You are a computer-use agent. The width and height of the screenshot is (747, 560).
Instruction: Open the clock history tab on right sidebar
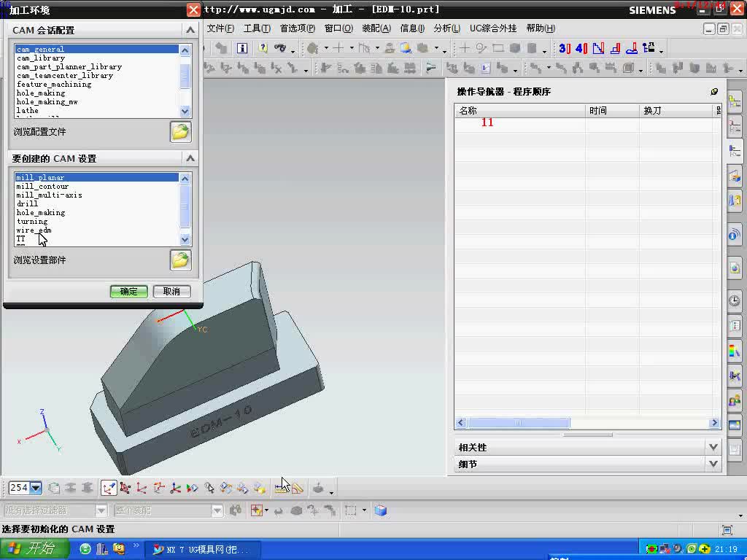click(x=734, y=300)
